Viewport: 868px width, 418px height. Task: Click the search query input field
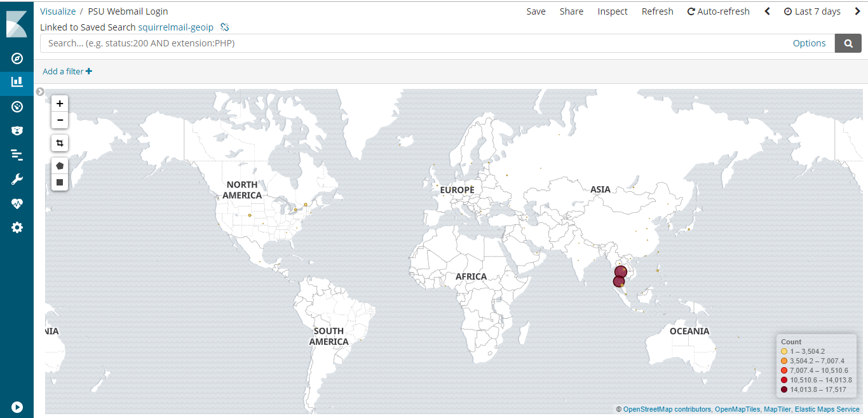click(413, 43)
